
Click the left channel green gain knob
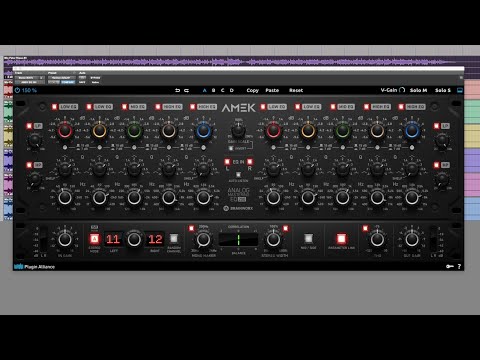click(x=134, y=131)
